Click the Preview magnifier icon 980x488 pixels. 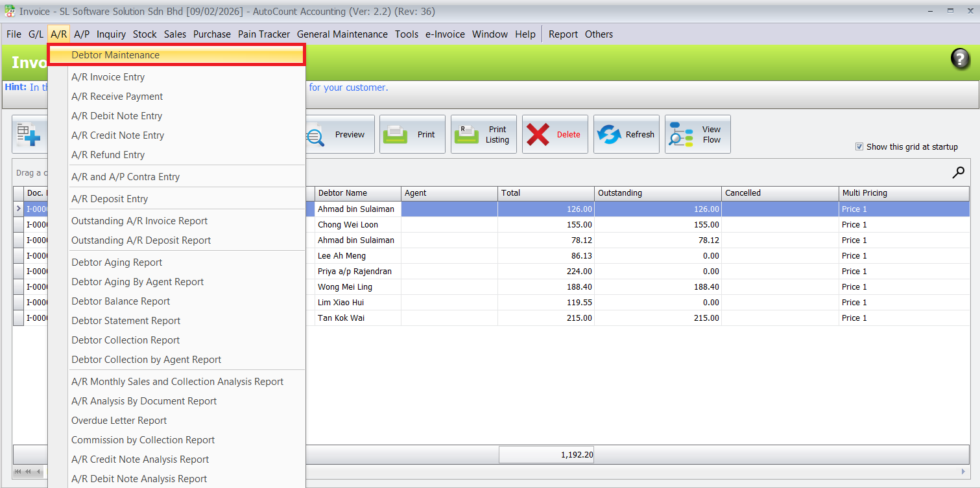click(316, 135)
